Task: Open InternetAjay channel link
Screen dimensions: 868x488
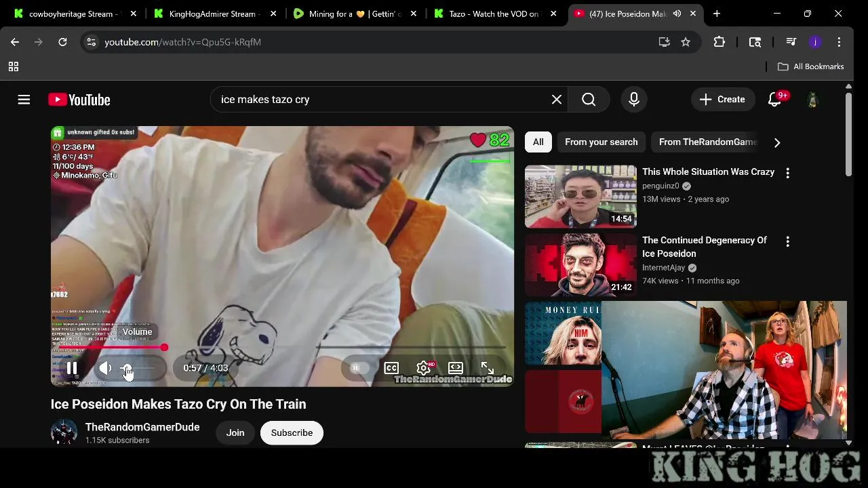Action: (664, 268)
